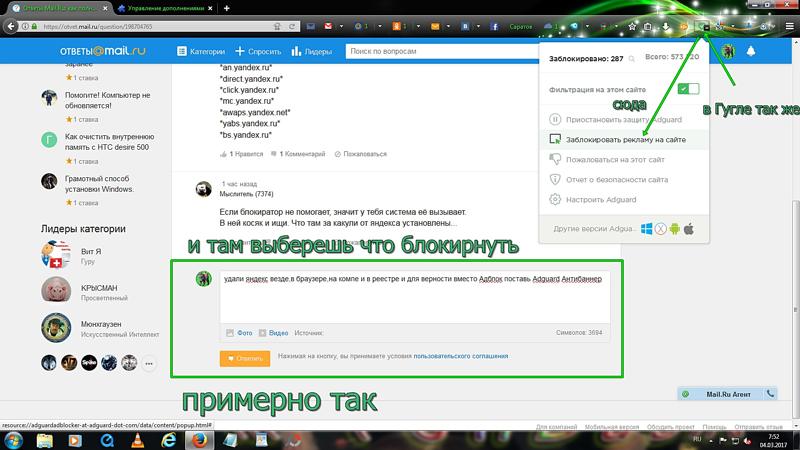This screenshot has width=800, height=450.
Task: Open the user avatar in site header
Action: coord(728,51)
